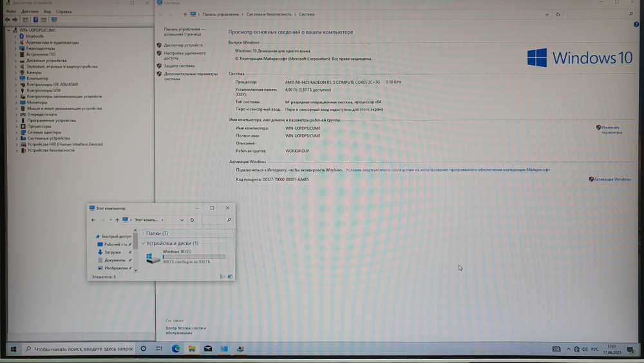Screen dimensions: 644x363
Task: Refresh the Этот компьютер window
Action: point(192,220)
